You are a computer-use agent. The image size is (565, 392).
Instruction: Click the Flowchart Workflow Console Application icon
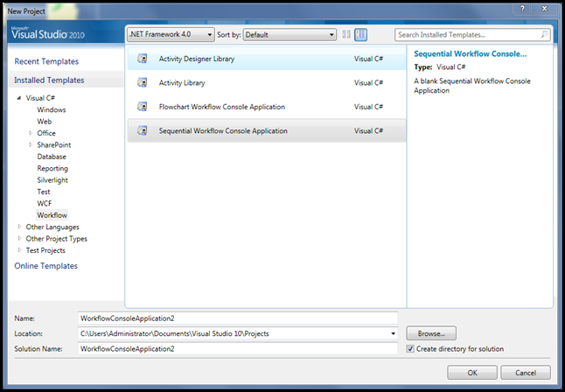coord(143,107)
